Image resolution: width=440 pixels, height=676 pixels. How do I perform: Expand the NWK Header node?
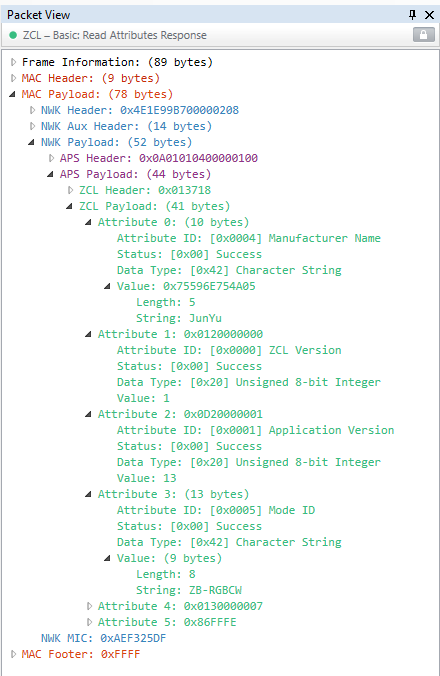pyautogui.click(x=32, y=110)
